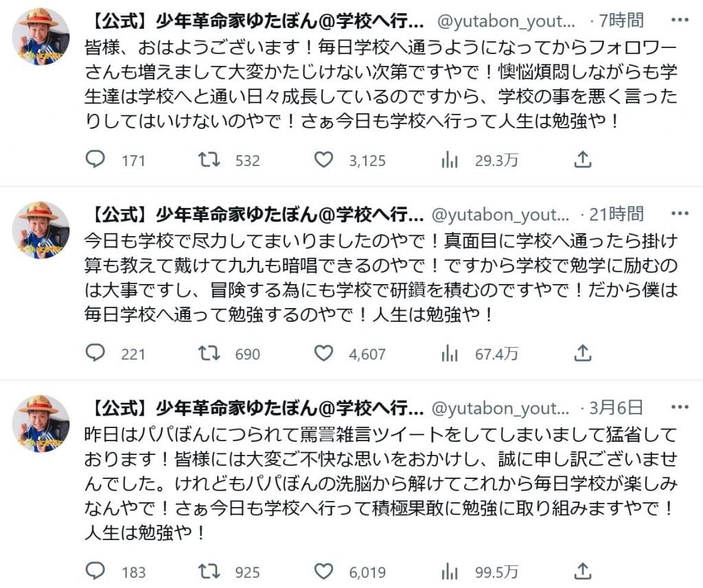Retweet the post with 925 retweets
The width and height of the screenshot is (703, 588).
click(x=209, y=570)
